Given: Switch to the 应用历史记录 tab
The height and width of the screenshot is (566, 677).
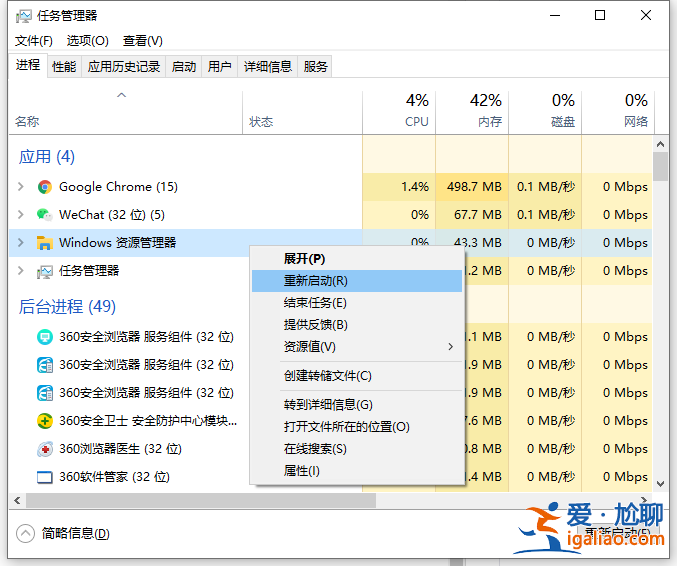Looking at the screenshot, I should pyautogui.click(x=124, y=66).
